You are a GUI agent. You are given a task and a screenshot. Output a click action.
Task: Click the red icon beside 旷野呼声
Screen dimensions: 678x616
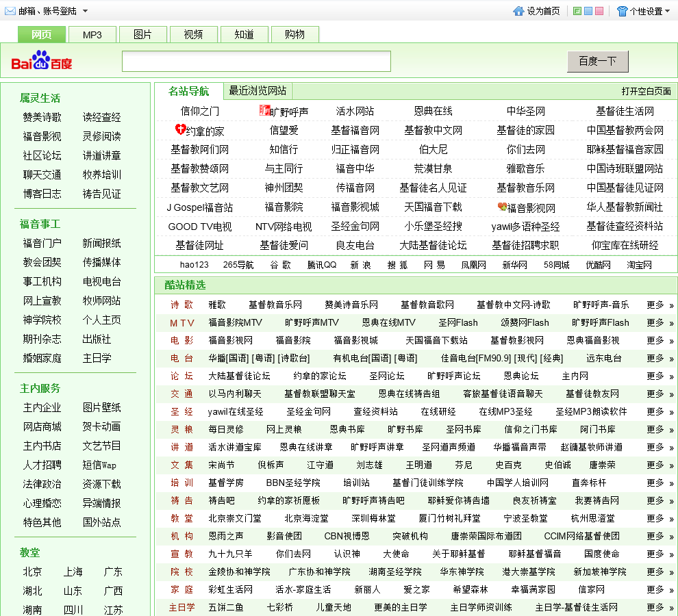pyautogui.click(x=264, y=110)
